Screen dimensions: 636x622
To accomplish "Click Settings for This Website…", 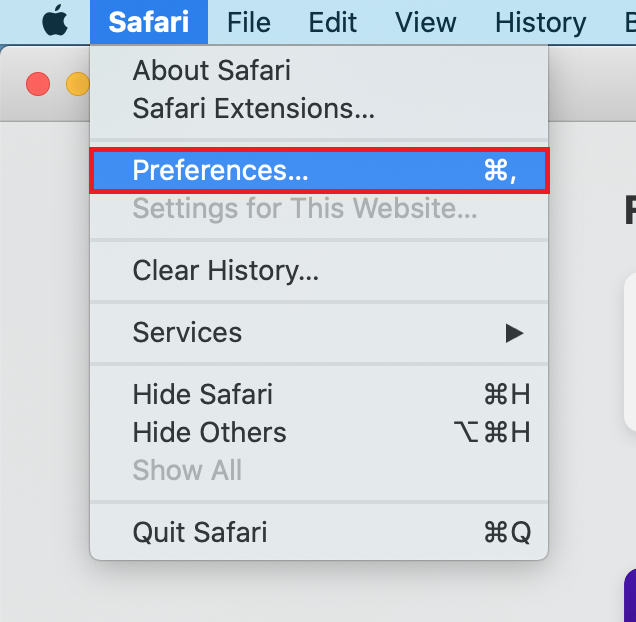I will click(x=304, y=208).
